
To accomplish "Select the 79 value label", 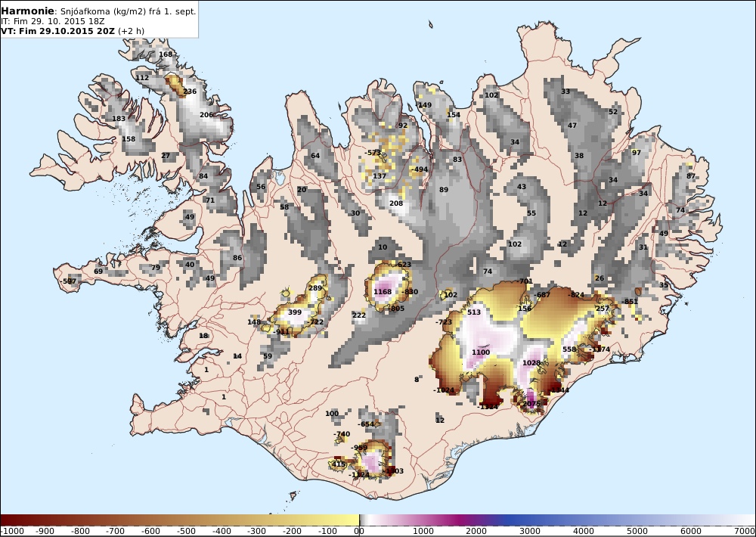I will pos(156,267).
